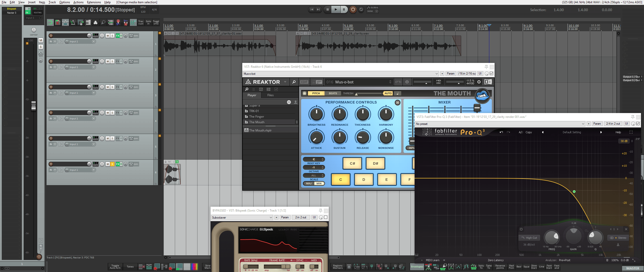This screenshot has width=644, height=272.
Task: Click the transport play button
Action: coord(336,10)
